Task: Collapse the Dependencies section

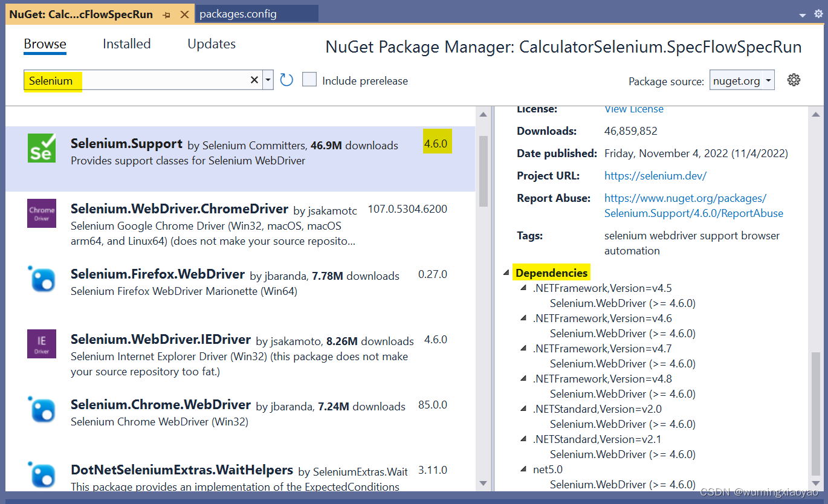Action: click(x=506, y=273)
